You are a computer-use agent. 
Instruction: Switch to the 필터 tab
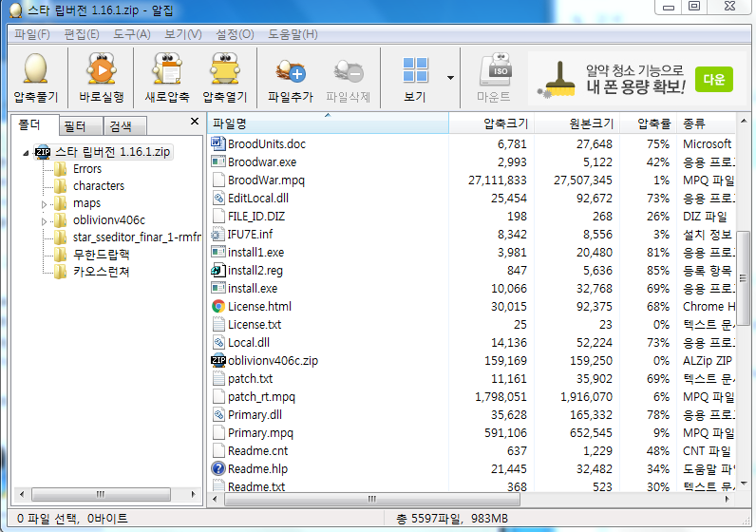point(81,126)
